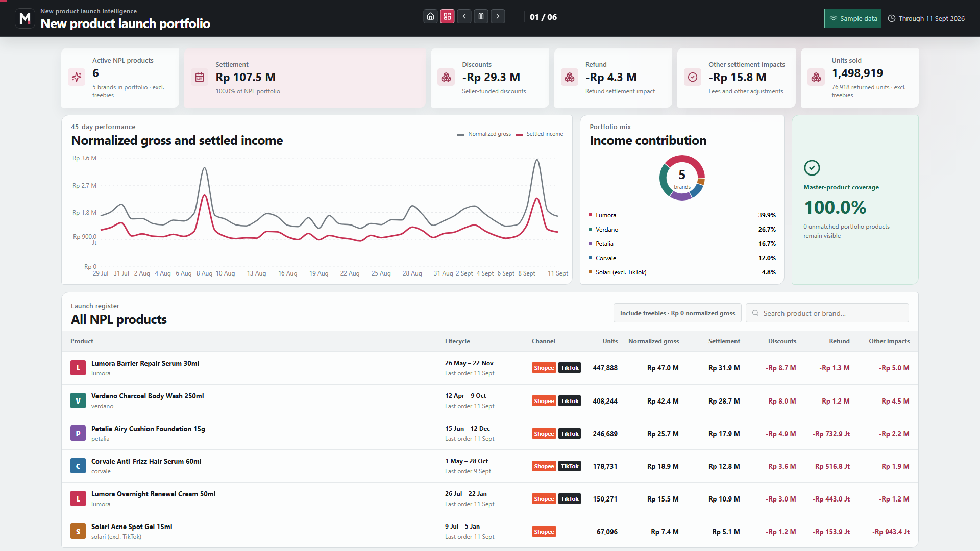The image size is (980, 551).
Task: Click the search magnifier icon
Action: pyautogui.click(x=755, y=313)
